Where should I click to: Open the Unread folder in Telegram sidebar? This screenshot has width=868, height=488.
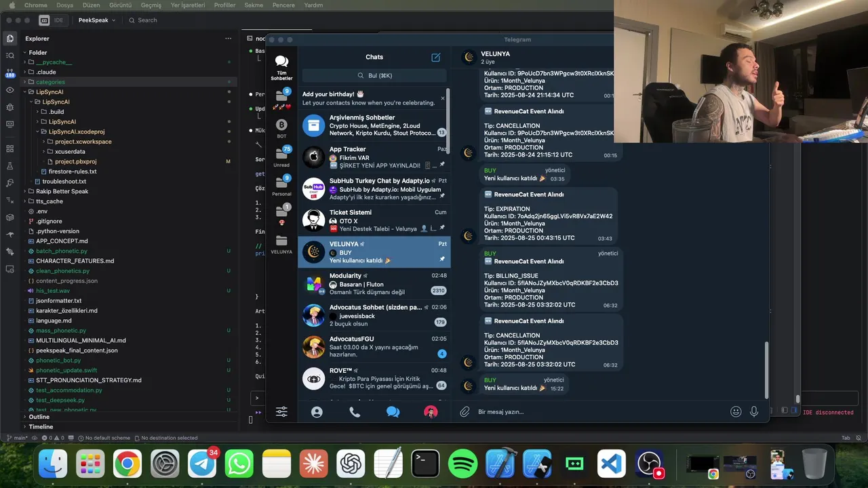pos(281,157)
